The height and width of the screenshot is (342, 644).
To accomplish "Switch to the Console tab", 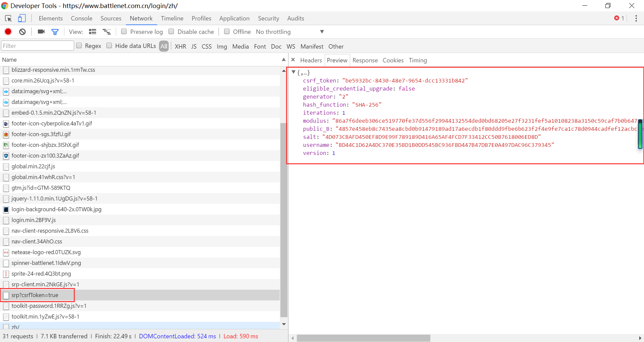I will [x=82, y=18].
